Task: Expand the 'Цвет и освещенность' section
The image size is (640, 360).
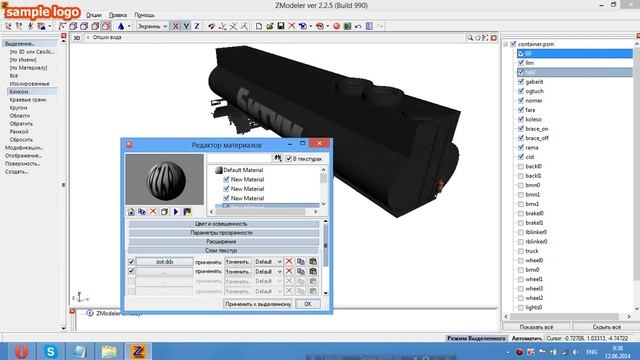Action: point(223,224)
